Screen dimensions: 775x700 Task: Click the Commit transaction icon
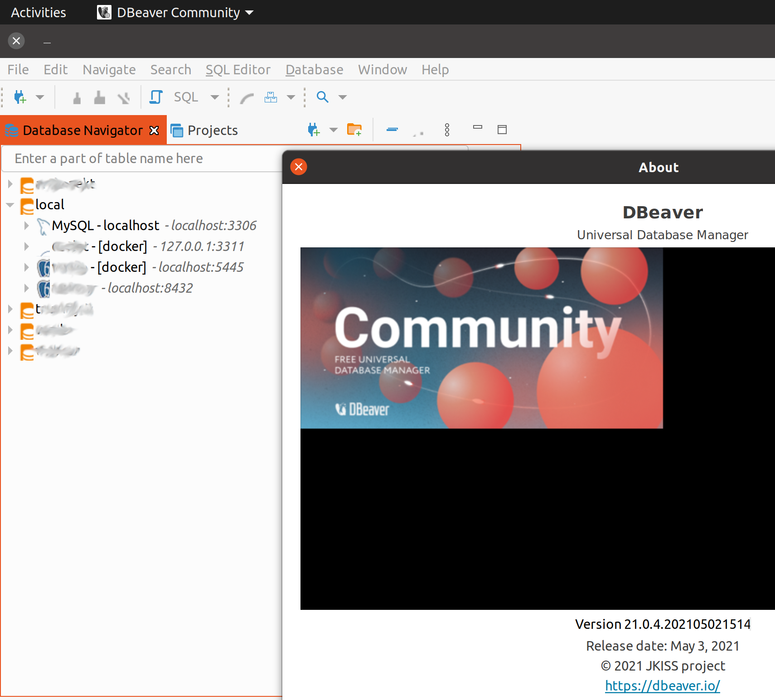tap(76, 97)
